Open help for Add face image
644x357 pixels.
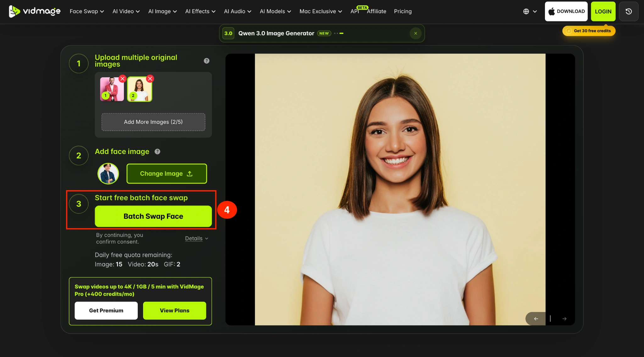click(158, 151)
